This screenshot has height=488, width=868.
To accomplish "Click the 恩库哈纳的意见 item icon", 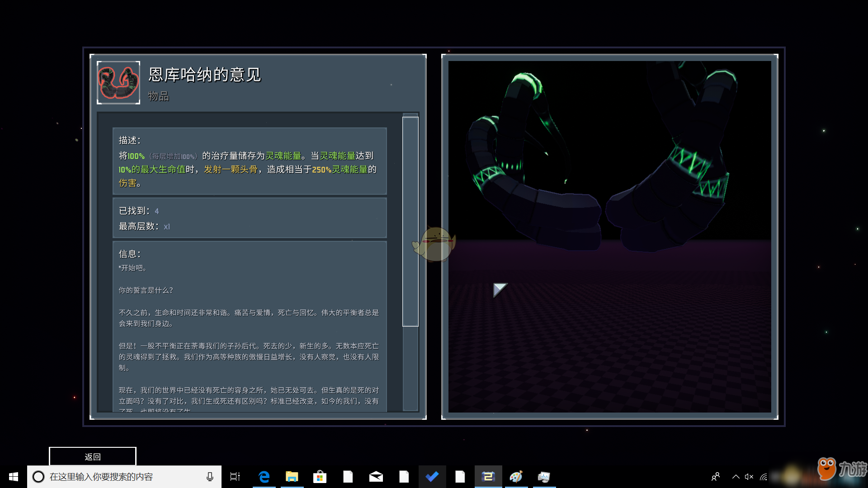I will 118,83.
